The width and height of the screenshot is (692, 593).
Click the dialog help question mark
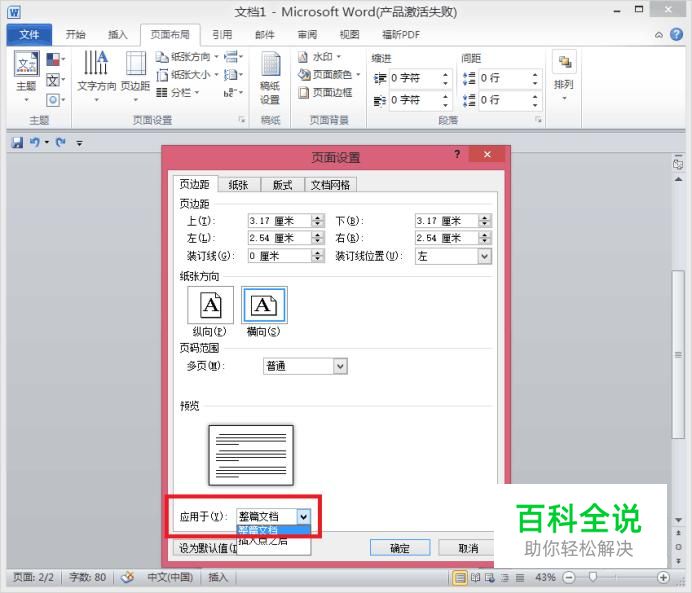(x=457, y=154)
